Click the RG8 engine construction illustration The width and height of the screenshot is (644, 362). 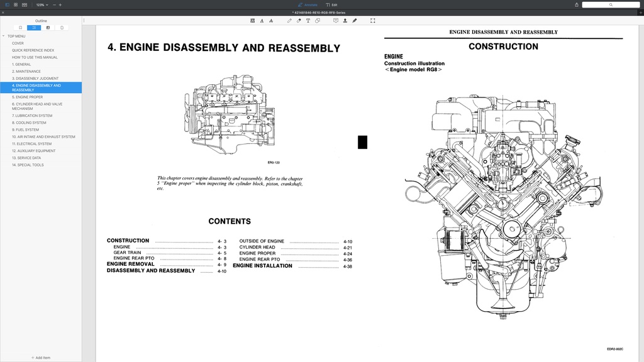point(504,206)
